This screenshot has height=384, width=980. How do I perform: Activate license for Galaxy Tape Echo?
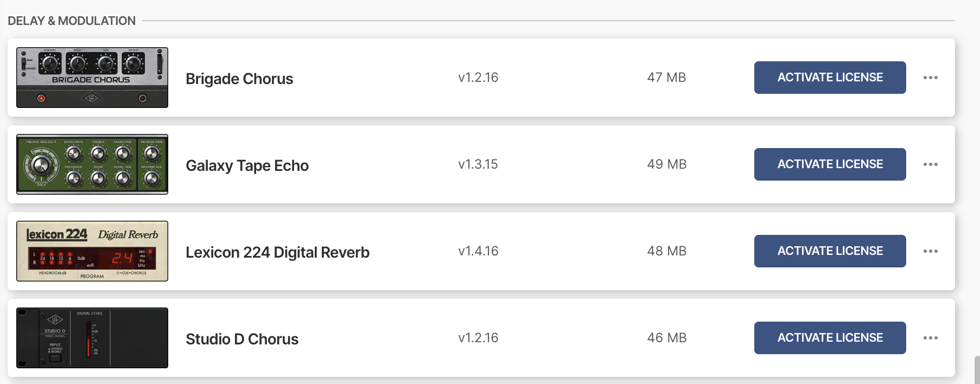click(830, 164)
